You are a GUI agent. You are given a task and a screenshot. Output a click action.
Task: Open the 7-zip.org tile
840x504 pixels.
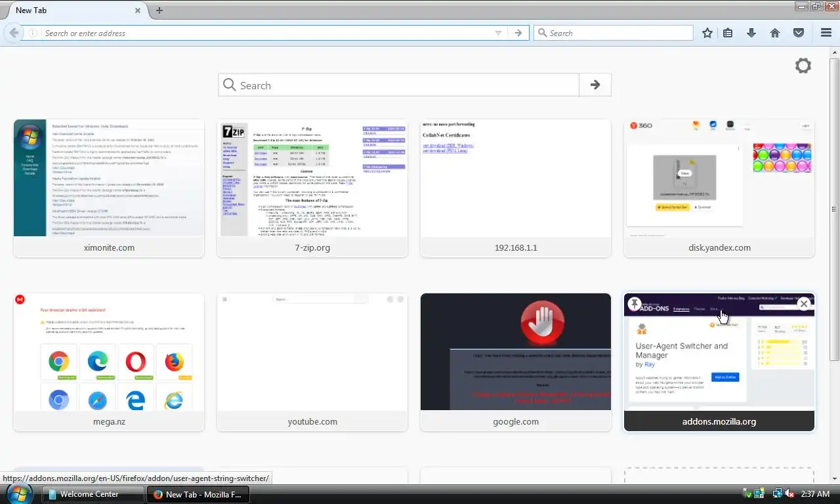(312, 188)
